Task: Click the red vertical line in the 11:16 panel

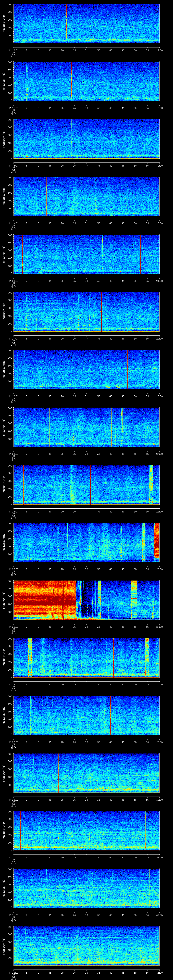Action: (66, 21)
